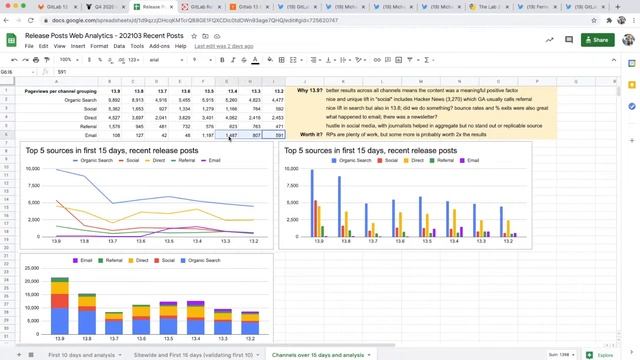The width and height of the screenshot is (640, 360).
Task: Open Google Calendar side panel
Action: pos(632,64)
